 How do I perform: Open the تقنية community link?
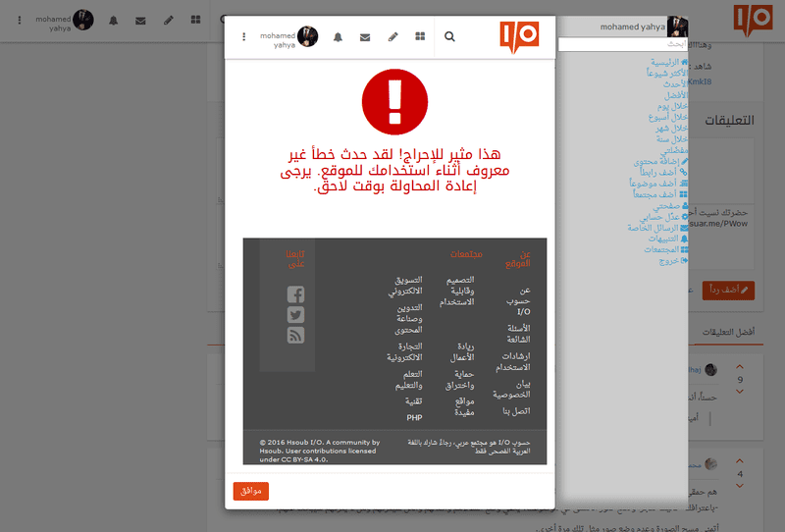tap(413, 401)
